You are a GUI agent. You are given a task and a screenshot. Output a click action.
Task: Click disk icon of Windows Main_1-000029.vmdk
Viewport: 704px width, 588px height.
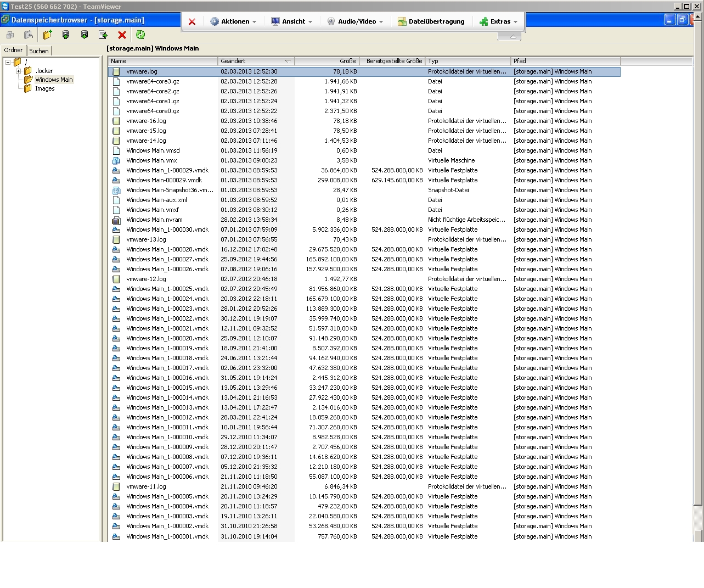pyautogui.click(x=116, y=170)
